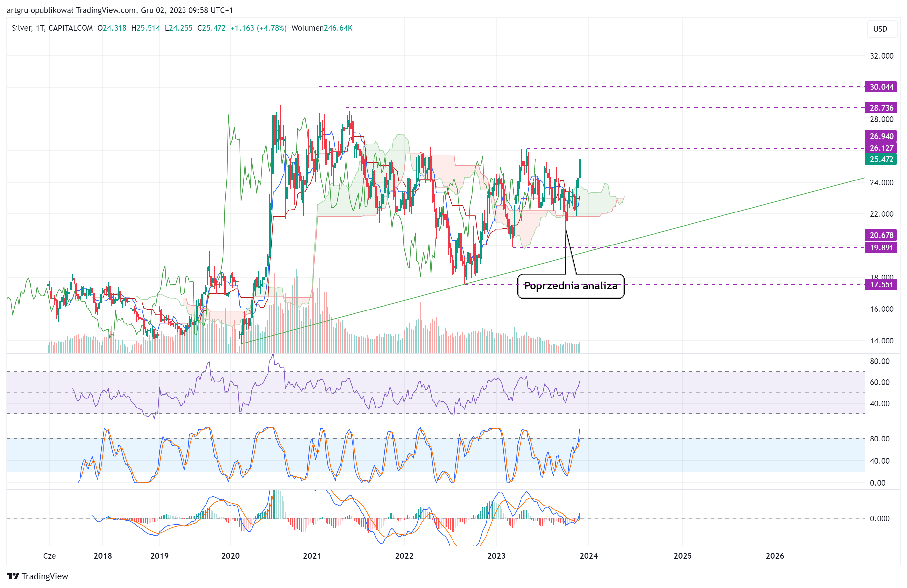
Task: Click the 17.551 price level label
Action: click(881, 285)
